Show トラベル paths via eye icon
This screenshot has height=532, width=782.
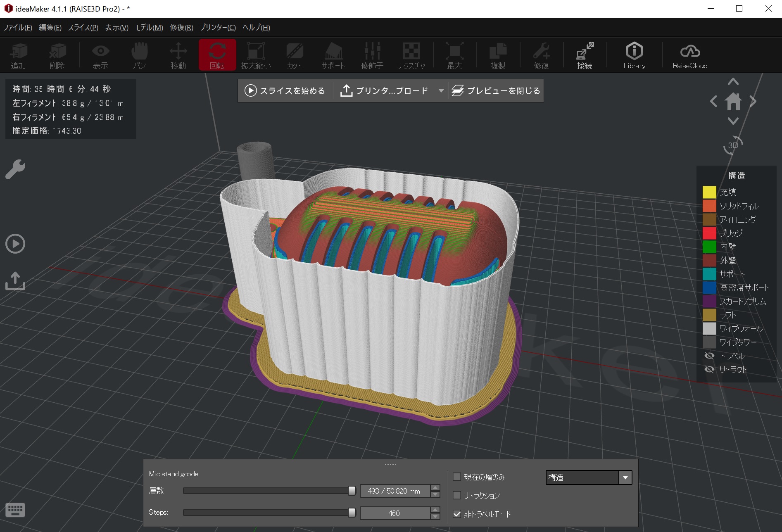pos(709,356)
